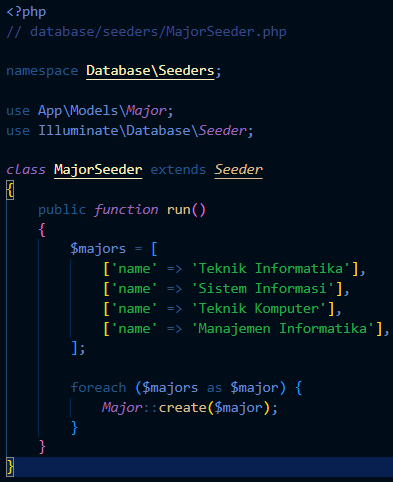Click the underlined 'Database\Seeders' namespace
The width and height of the screenshot is (393, 482).
(x=150, y=71)
